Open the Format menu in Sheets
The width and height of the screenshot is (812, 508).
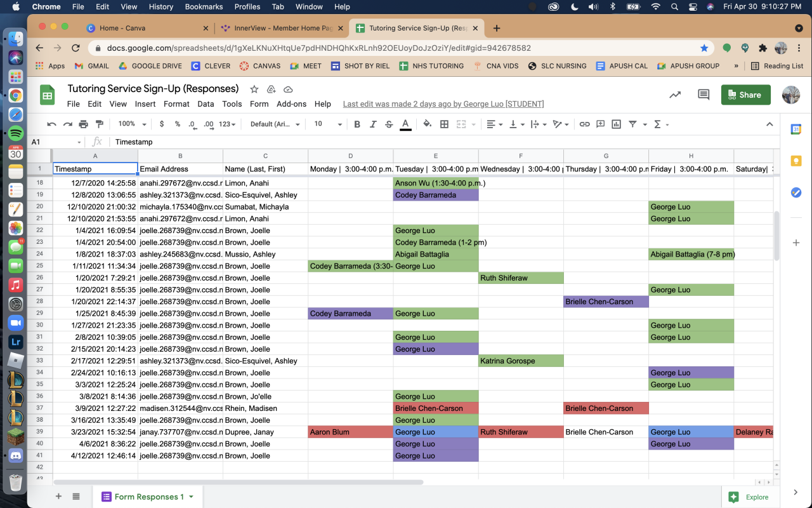coord(176,104)
